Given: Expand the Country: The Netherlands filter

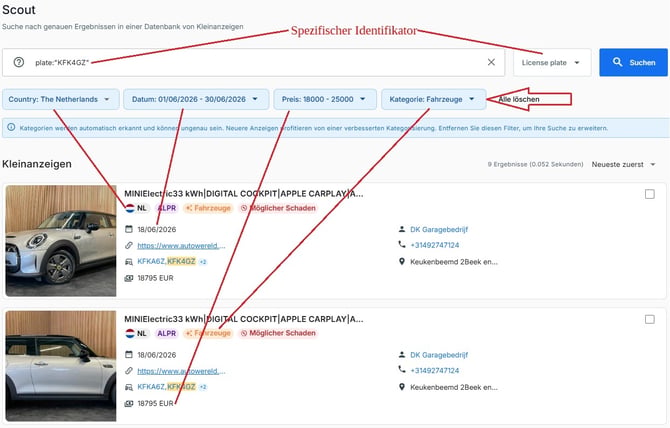Looking at the screenshot, I should [x=60, y=99].
